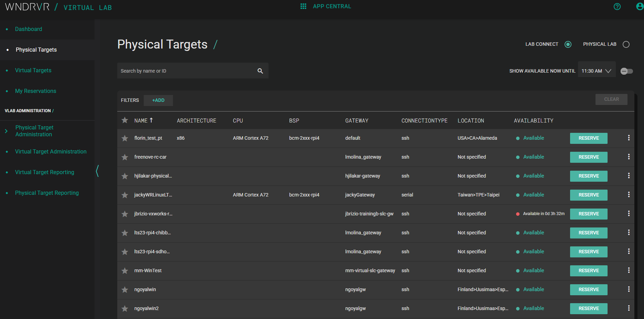Go to Dashboard in the sidebar

click(x=29, y=29)
